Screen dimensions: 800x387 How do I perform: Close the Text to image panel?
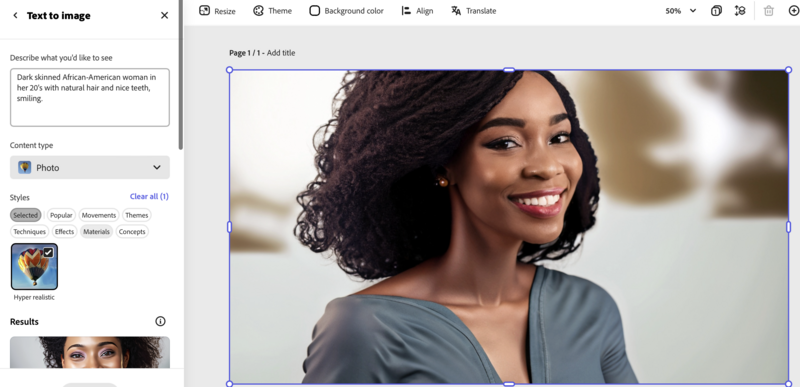tap(164, 16)
